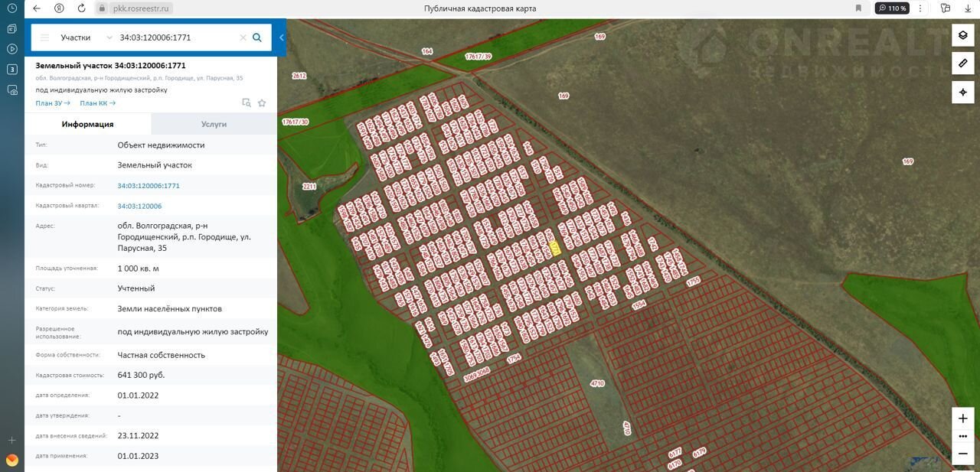980x472 pixels.
Task: Open the План ЗУ link
Action: [52, 103]
